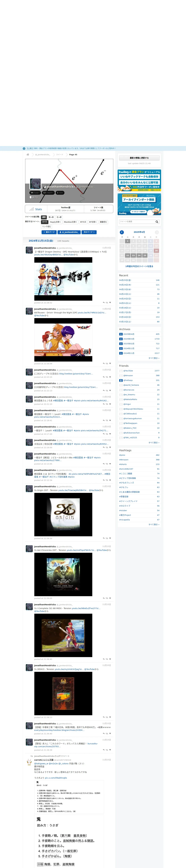This screenshot has width=186, height=868.
Task: Select the 朝→夜 sort order option
Action: pos(51,217)
